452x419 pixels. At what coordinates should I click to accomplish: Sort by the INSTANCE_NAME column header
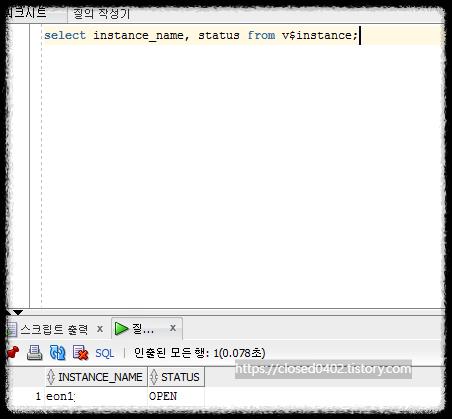(96, 377)
